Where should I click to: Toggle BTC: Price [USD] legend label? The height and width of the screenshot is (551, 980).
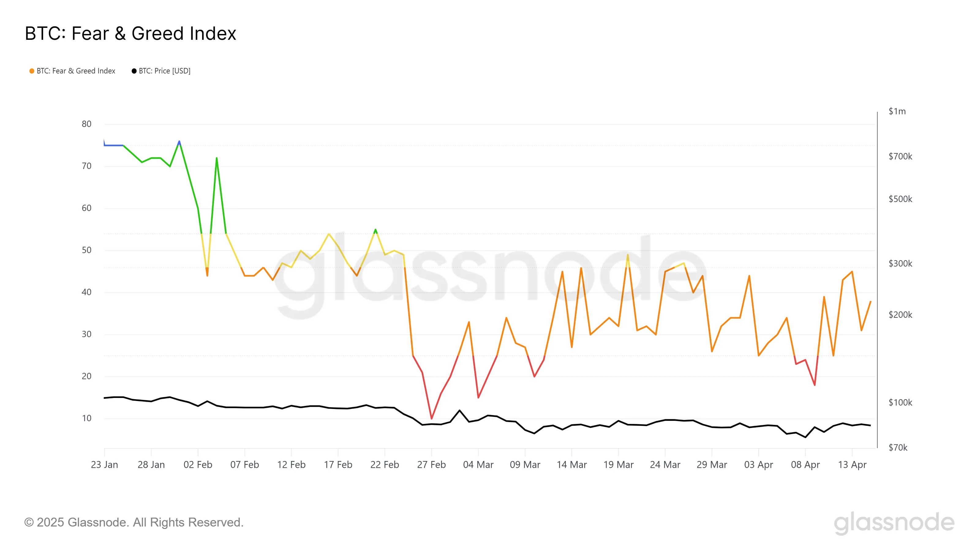point(164,71)
